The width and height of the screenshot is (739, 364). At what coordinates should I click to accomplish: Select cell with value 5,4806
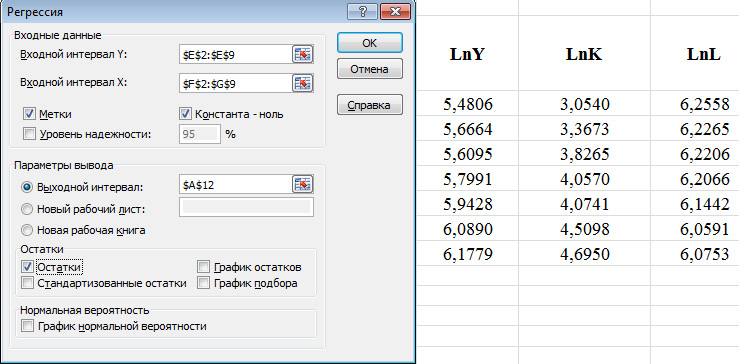click(468, 104)
